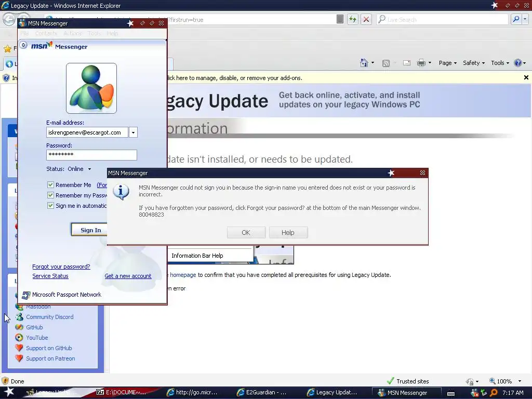Click the Live Search magnifier button
Image resolution: width=532 pixels, height=399 pixels.
coord(516,19)
